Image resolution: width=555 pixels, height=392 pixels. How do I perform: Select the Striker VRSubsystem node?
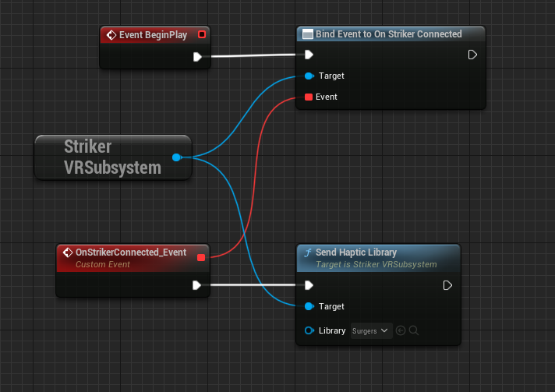pyautogui.click(x=113, y=157)
